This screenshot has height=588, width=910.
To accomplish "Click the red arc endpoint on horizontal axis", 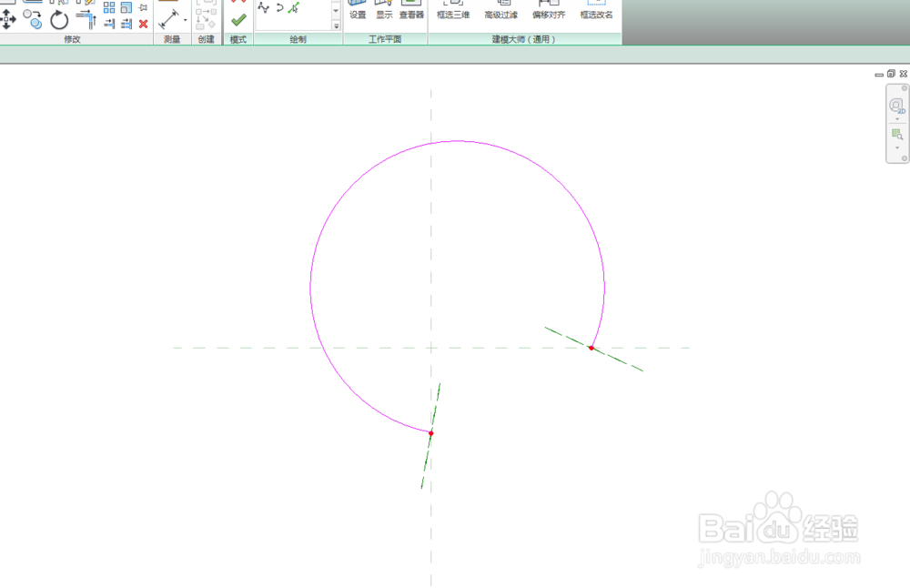I will pos(591,349).
